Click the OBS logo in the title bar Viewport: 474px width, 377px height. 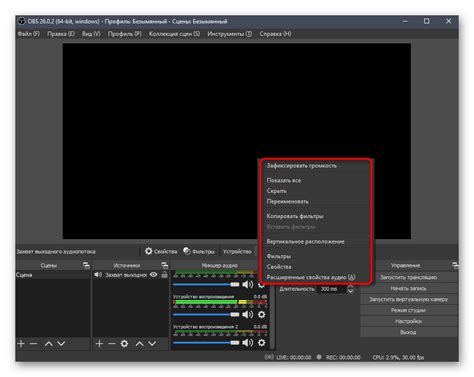21,21
